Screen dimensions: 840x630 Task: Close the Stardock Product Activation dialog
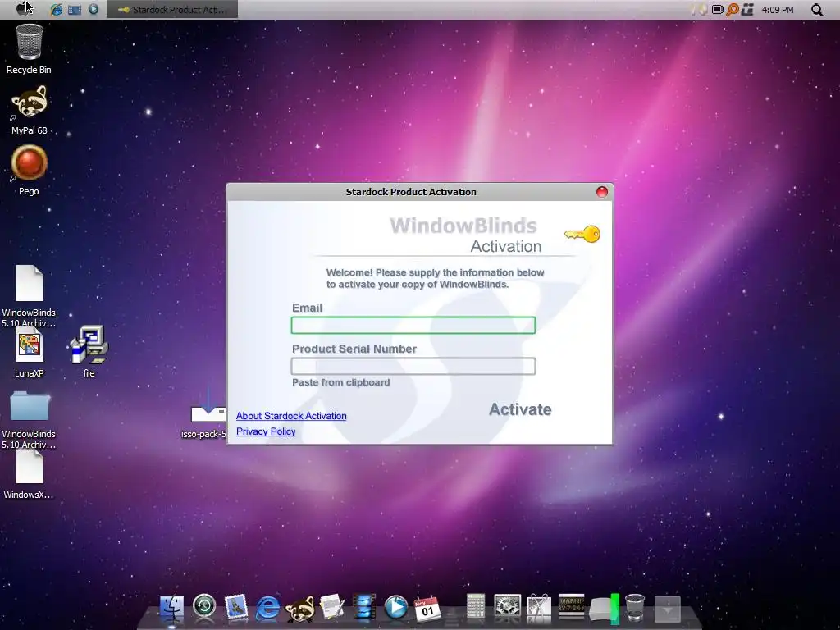(602, 192)
